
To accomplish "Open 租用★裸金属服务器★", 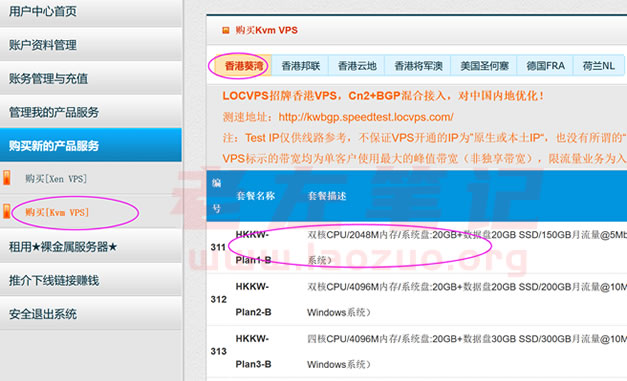I will (91, 247).
